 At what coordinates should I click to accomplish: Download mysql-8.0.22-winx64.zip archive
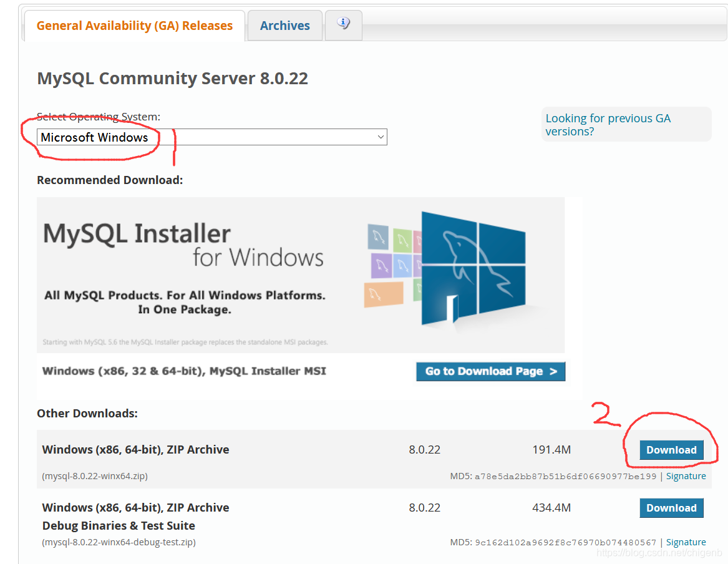[x=671, y=450]
